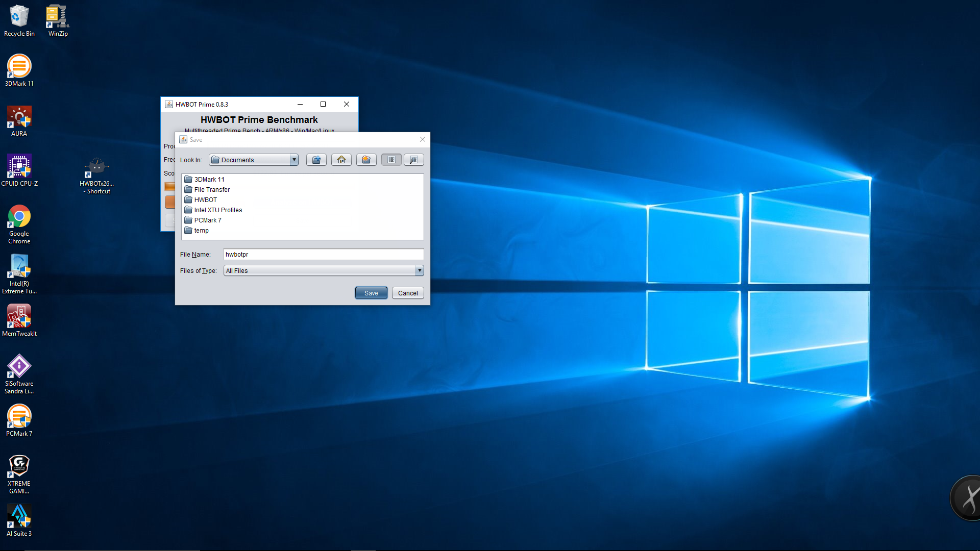Open the MemTweakIt desktop icon
This screenshot has width=980, height=551.
pos(19,320)
